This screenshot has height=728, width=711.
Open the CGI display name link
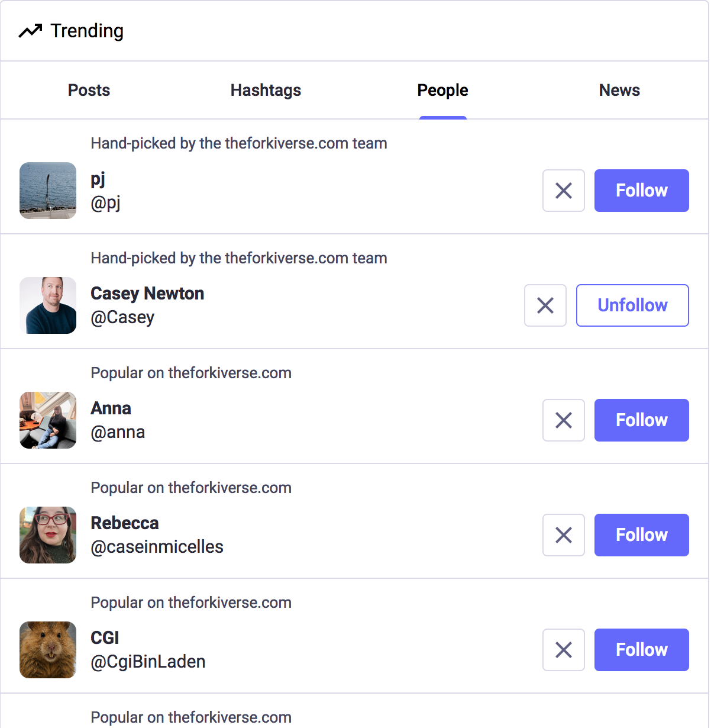pos(105,638)
